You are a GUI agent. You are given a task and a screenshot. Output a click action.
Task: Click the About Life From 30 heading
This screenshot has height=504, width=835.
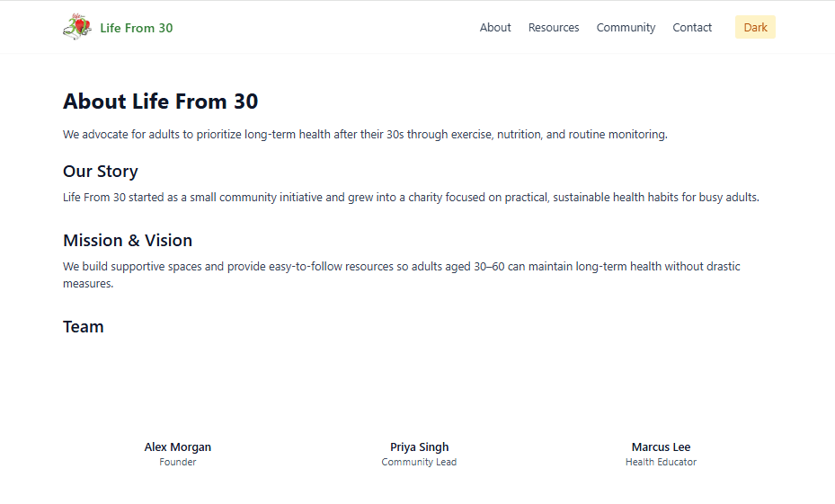point(161,102)
